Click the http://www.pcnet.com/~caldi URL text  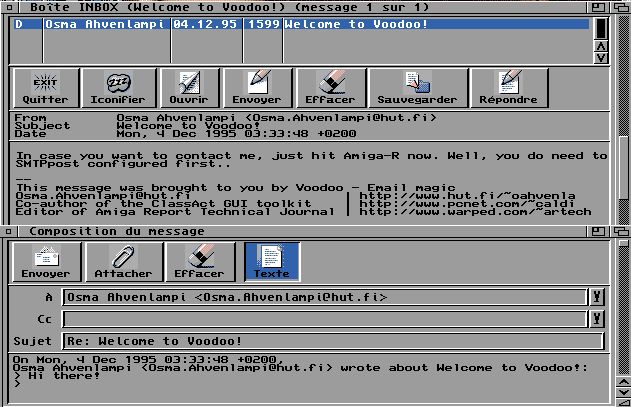coord(467,204)
